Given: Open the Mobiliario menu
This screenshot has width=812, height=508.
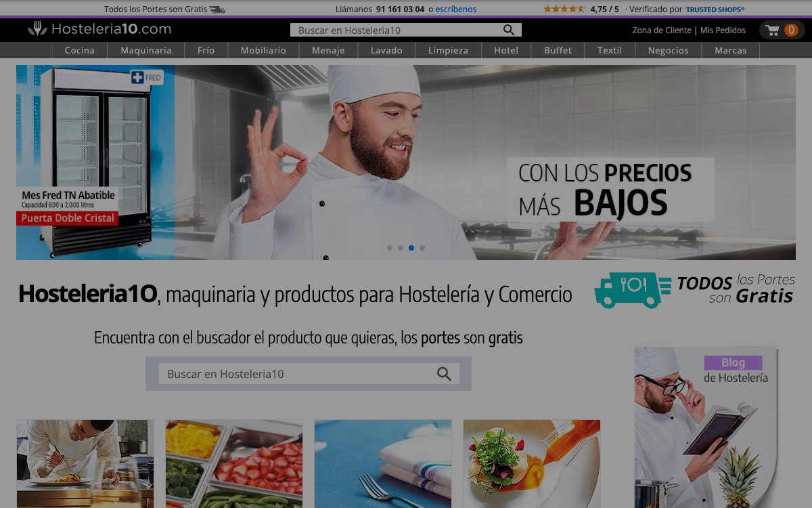Looking at the screenshot, I should [263, 50].
